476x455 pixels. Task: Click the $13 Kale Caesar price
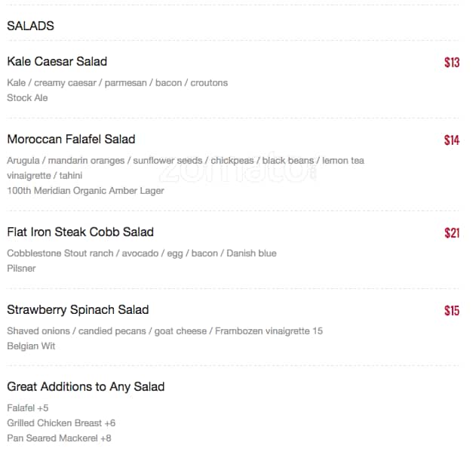pyautogui.click(x=451, y=63)
